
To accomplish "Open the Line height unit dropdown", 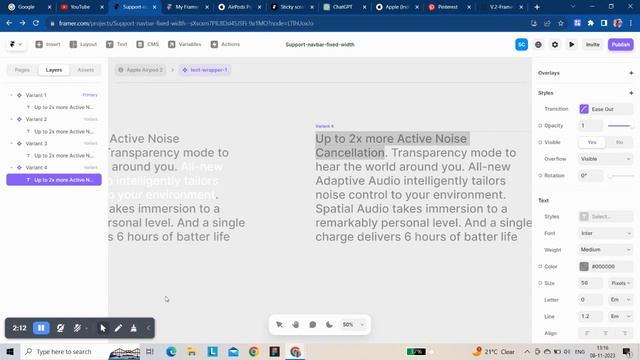I will [621, 316].
